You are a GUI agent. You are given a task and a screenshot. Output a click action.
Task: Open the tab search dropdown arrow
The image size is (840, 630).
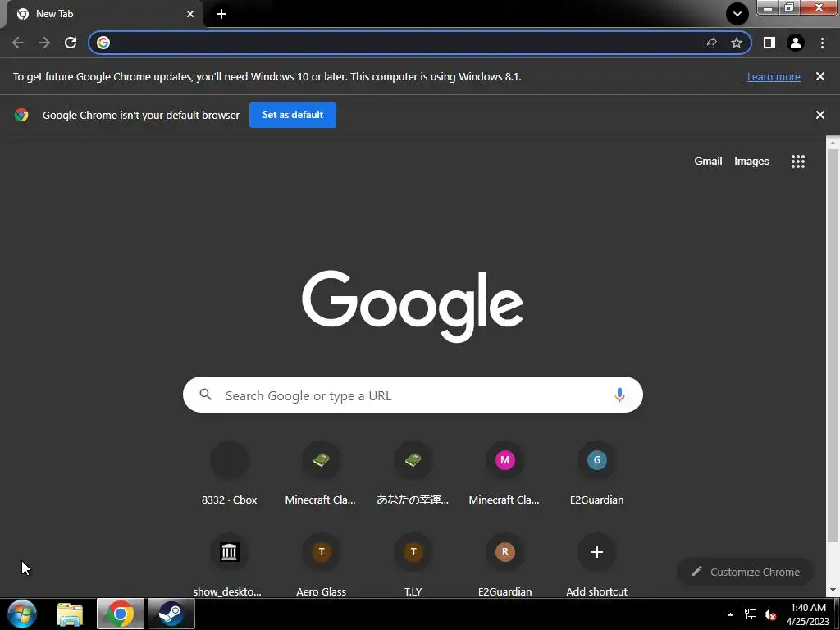point(737,14)
